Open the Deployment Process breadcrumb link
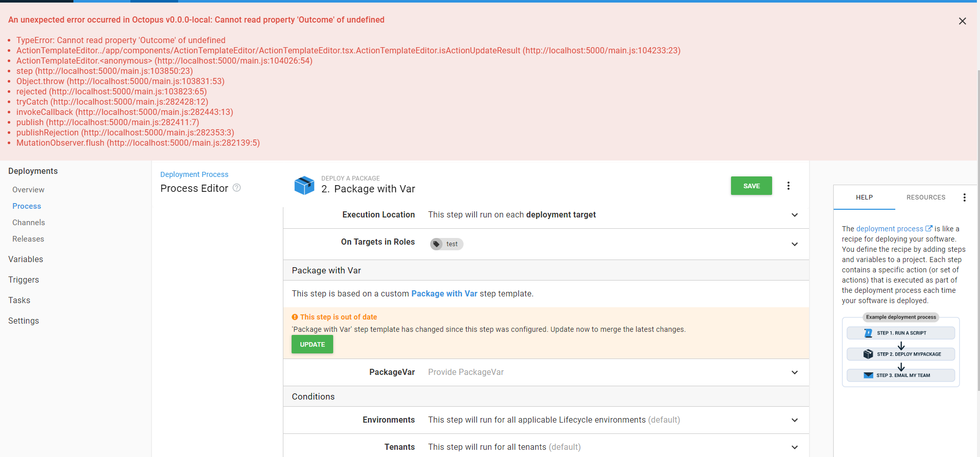 click(194, 174)
